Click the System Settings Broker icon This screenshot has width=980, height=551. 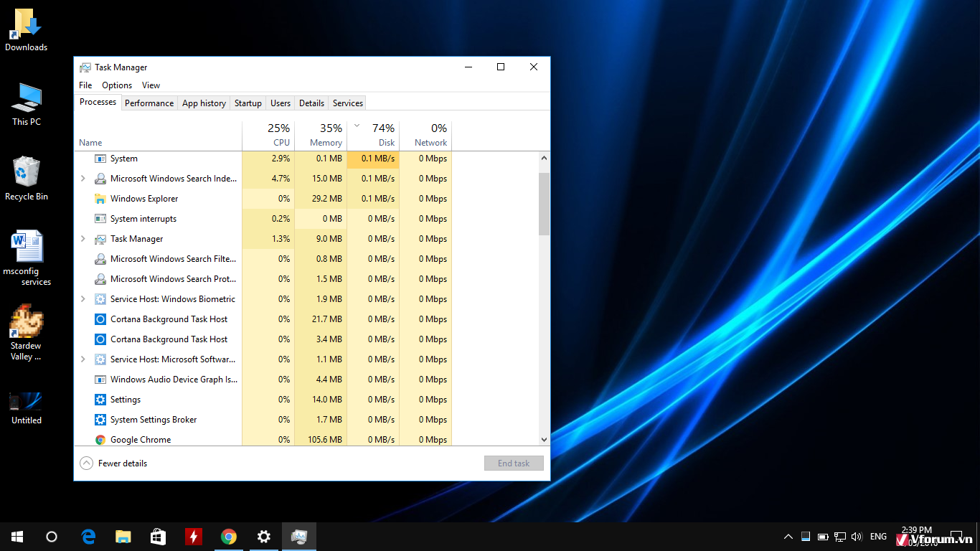[x=100, y=420]
